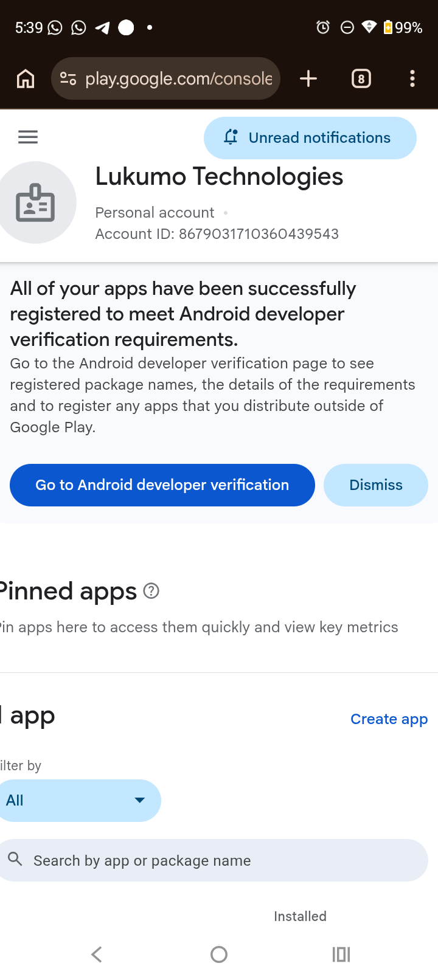Tap the Android home circle button

click(219, 954)
